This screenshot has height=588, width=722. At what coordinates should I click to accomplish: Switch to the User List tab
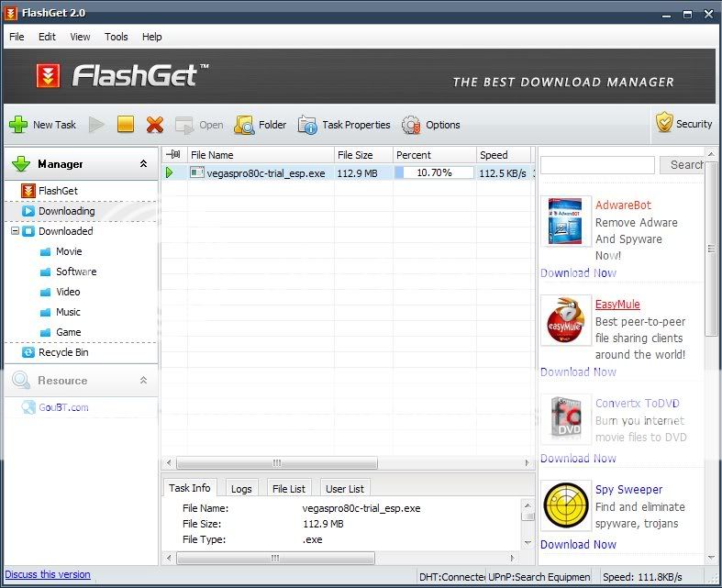coord(345,489)
